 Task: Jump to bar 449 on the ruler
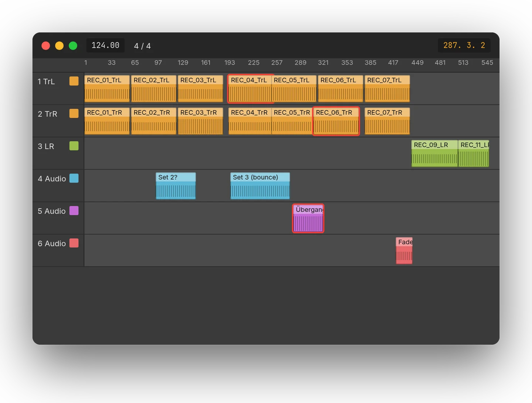[417, 63]
